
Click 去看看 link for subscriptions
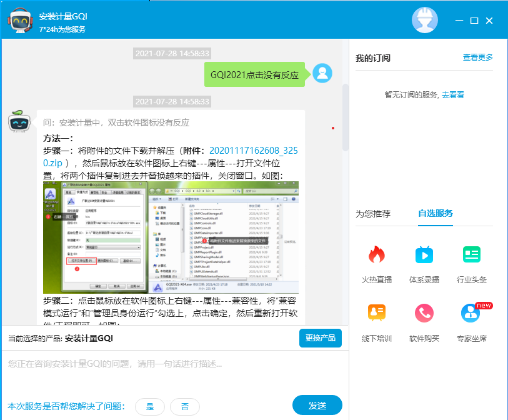pyautogui.click(x=453, y=94)
